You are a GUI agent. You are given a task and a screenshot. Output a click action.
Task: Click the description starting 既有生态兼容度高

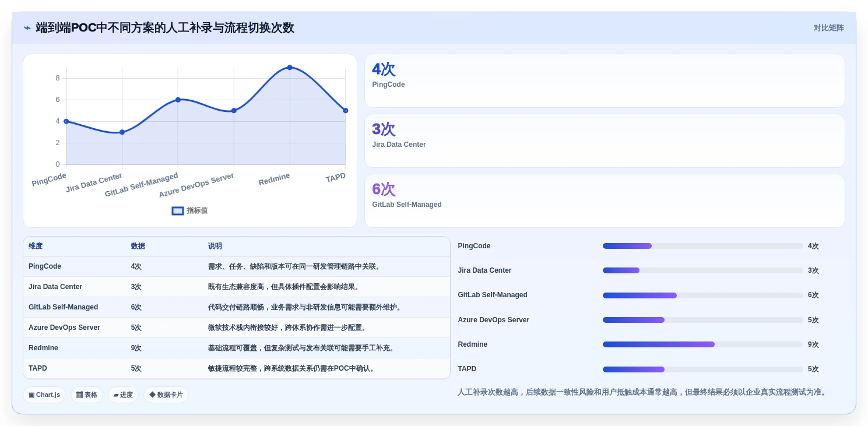[284, 287]
